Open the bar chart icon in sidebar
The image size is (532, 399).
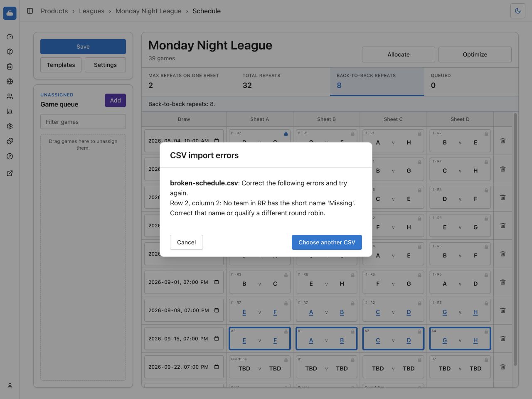click(x=10, y=111)
